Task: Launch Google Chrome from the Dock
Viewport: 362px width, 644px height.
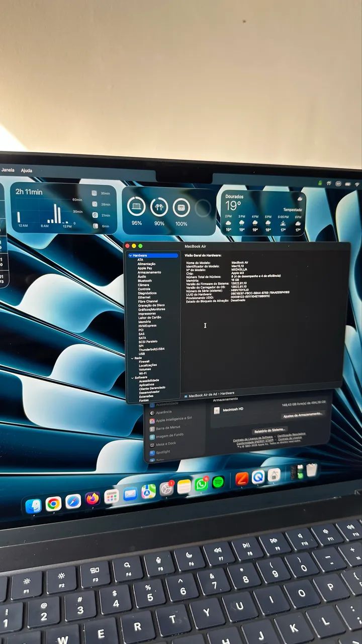Action: 53,503
